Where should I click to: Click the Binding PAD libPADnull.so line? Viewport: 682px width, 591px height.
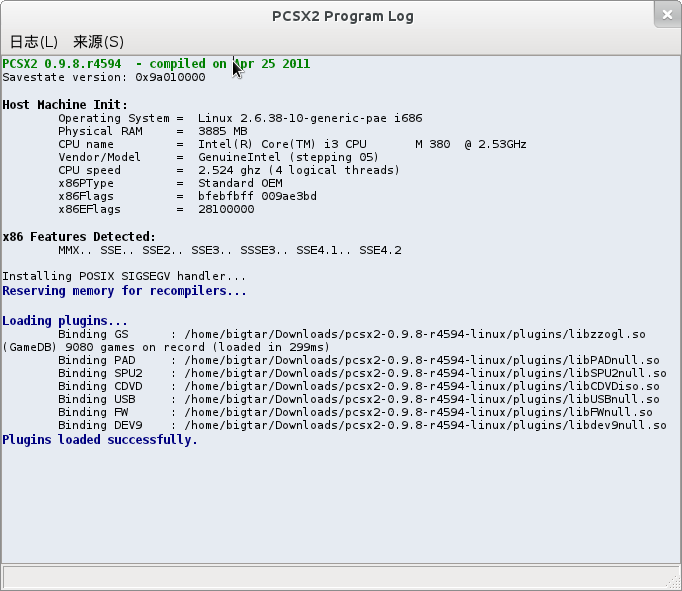pos(359,360)
